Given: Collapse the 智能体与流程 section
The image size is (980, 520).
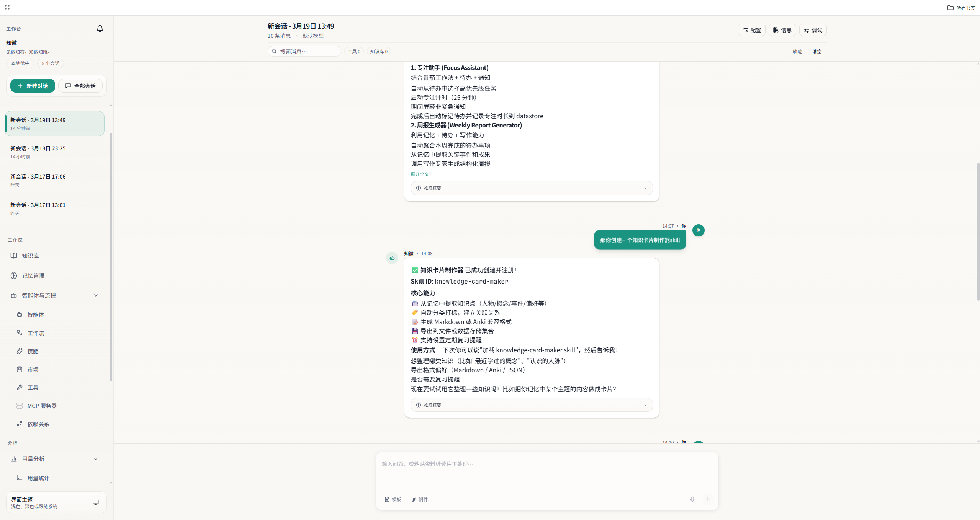Looking at the screenshot, I should (95, 295).
